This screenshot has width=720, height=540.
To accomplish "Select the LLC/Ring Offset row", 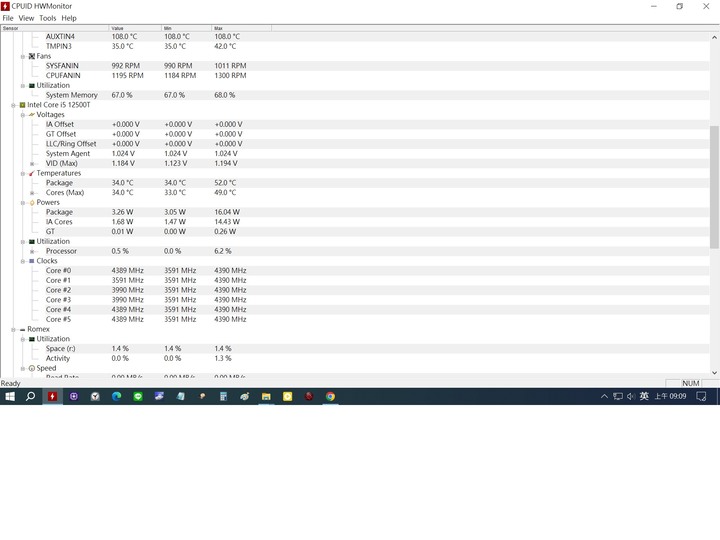I will click(355, 144).
